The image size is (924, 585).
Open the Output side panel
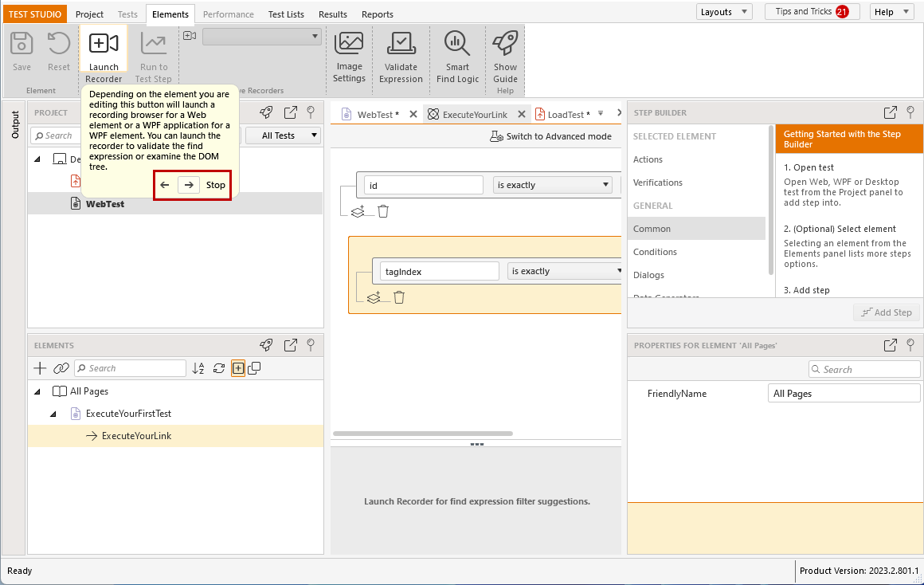click(x=14, y=124)
